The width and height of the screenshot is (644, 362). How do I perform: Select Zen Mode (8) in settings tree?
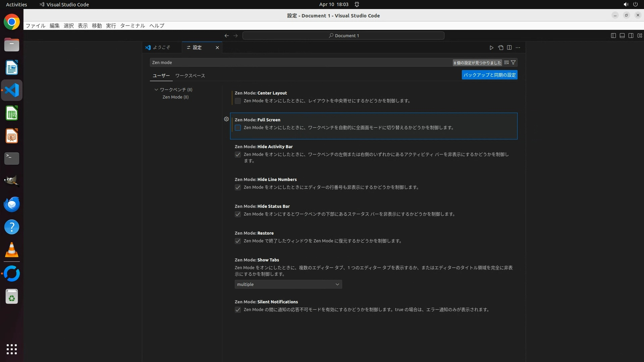click(175, 97)
